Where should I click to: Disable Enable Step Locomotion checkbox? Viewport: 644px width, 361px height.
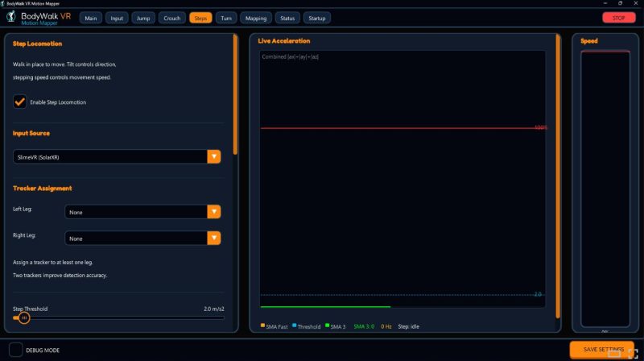[19, 102]
